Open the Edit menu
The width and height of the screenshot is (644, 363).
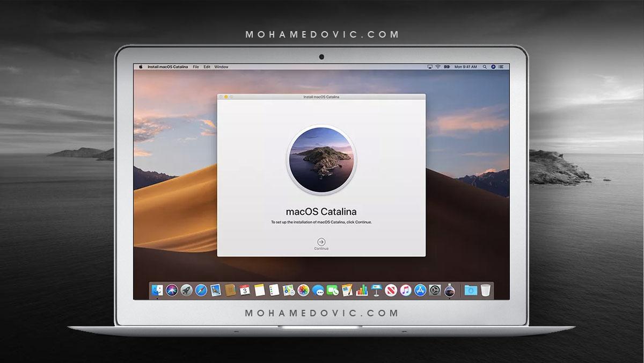pos(207,67)
